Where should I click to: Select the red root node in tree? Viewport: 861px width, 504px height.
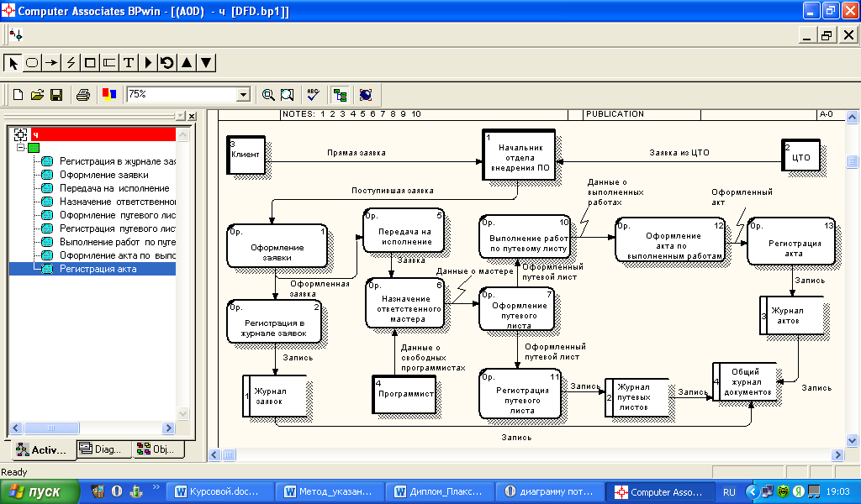click(103, 134)
